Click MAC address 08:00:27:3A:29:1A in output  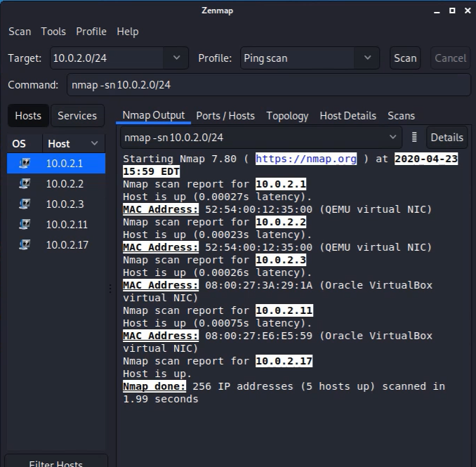pos(258,285)
